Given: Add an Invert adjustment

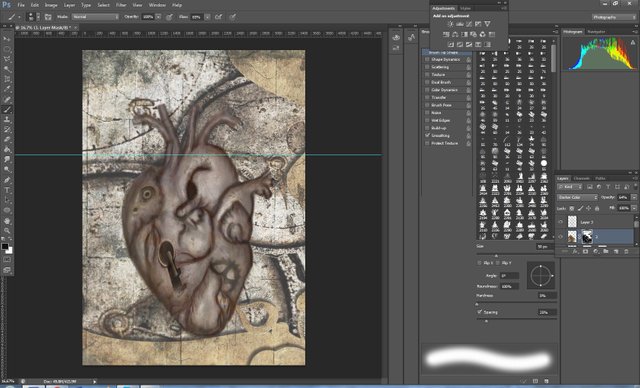Looking at the screenshot, I should (451, 44).
